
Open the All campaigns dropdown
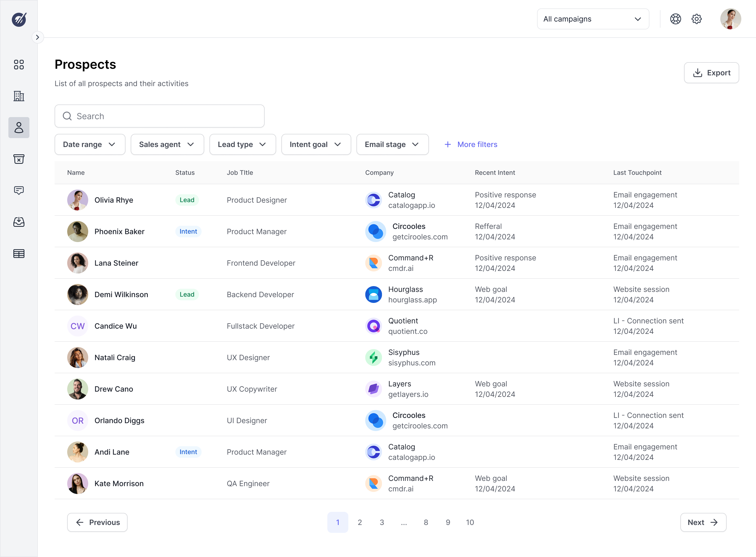click(x=593, y=19)
